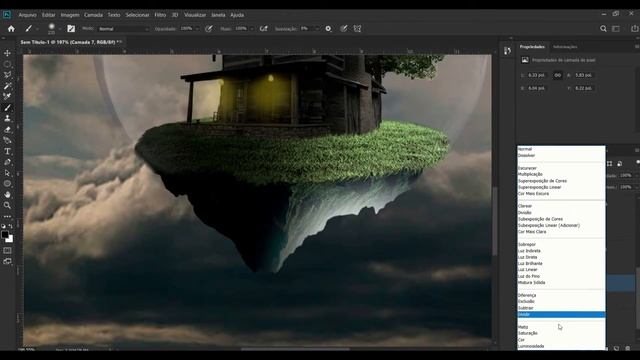Screen dimensions: 640x360
Task: Click the smoothing options gear icon
Action: pos(328,29)
